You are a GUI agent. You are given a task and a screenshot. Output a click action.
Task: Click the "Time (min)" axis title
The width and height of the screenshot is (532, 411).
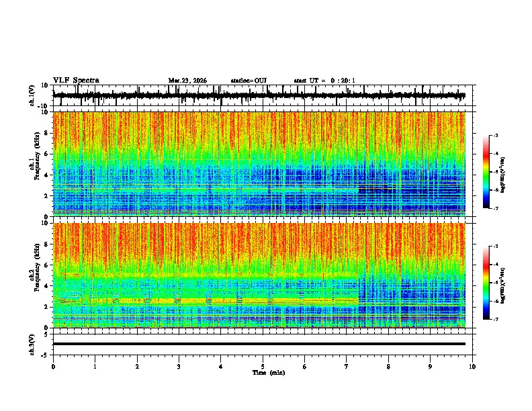coord(269,373)
